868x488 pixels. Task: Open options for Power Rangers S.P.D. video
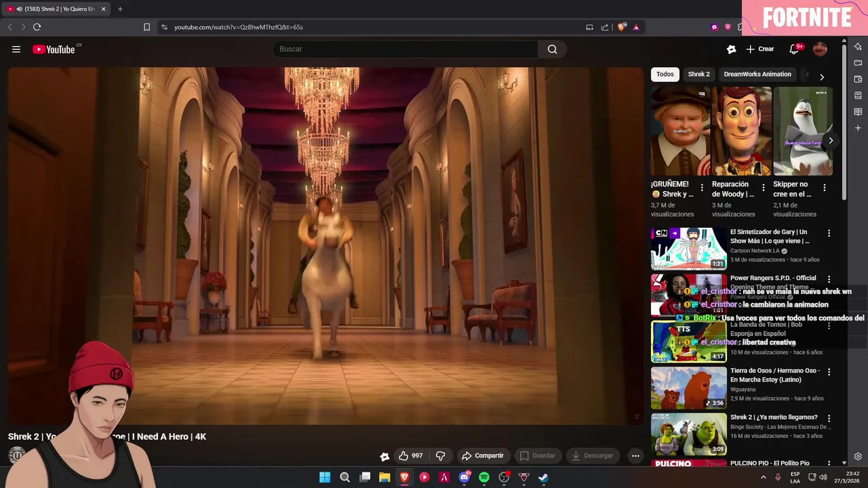(829, 279)
